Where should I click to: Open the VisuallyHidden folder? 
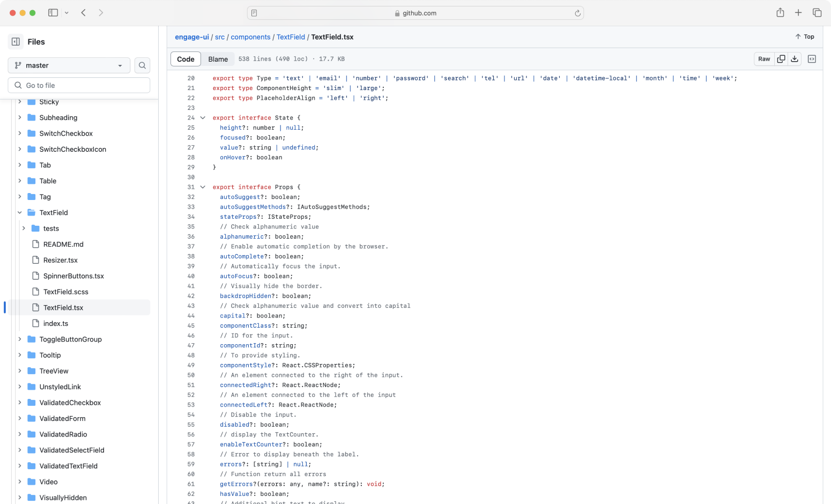click(x=63, y=498)
